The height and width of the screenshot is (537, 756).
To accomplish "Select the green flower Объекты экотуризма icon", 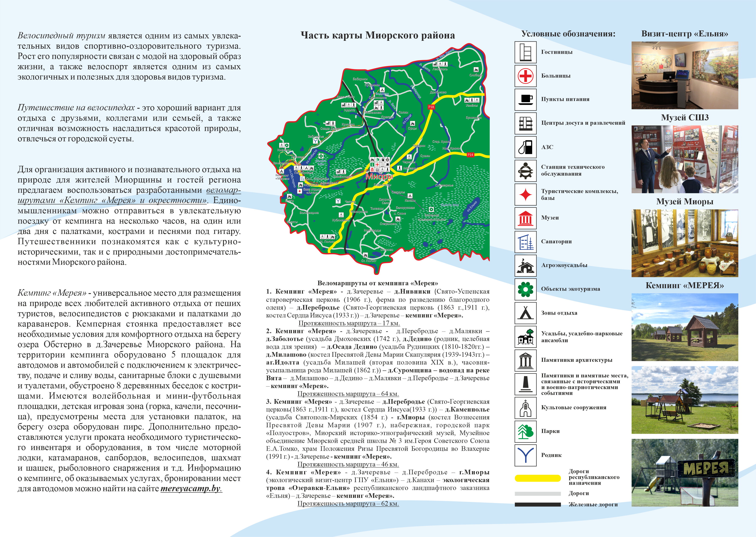I will click(x=525, y=289).
